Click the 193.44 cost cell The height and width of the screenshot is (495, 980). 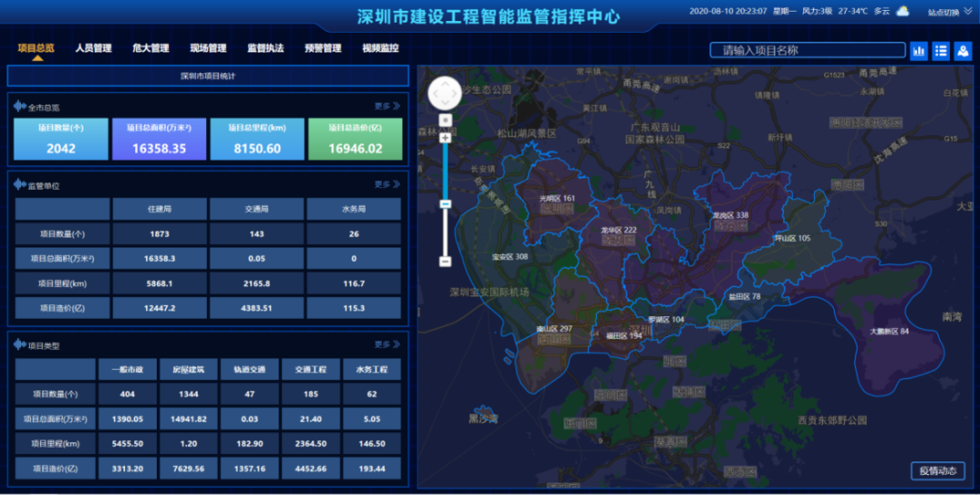[x=372, y=468]
